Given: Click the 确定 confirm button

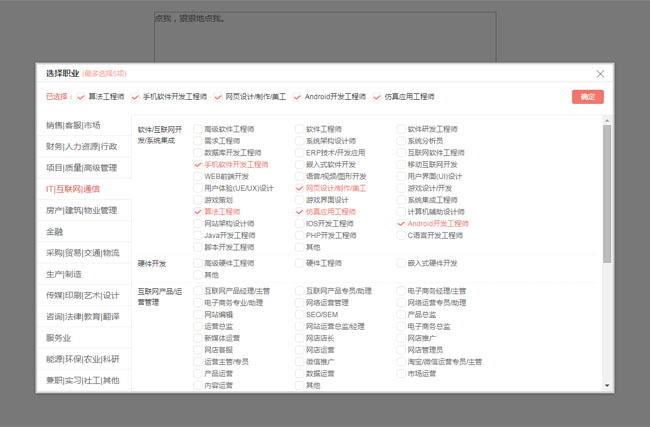Looking at the screenshot, I should click(587, 97).
